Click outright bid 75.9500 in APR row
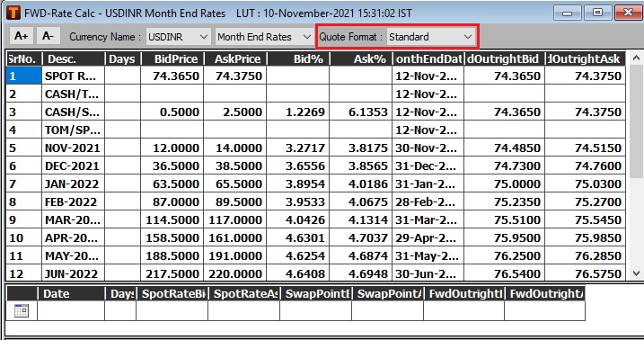The image size is (644, 340). click(505, 237)
